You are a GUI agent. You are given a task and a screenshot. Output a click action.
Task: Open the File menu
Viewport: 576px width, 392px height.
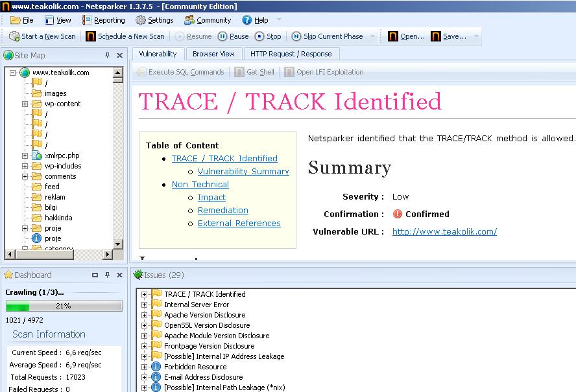(x=22, y=20)
